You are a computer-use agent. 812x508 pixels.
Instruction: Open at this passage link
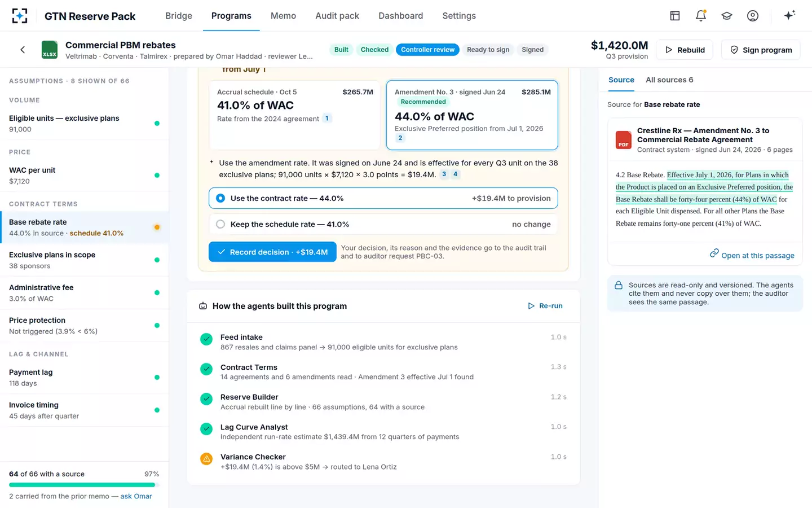point(752,255)
